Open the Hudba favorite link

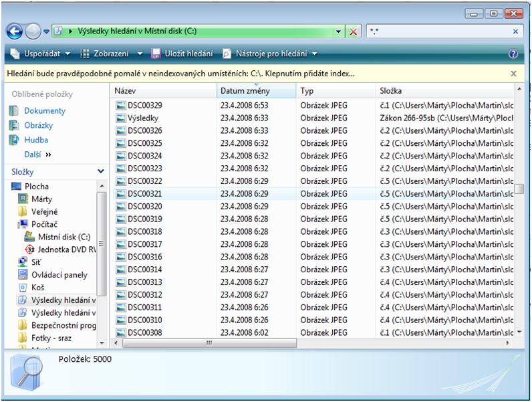point(36,140)
